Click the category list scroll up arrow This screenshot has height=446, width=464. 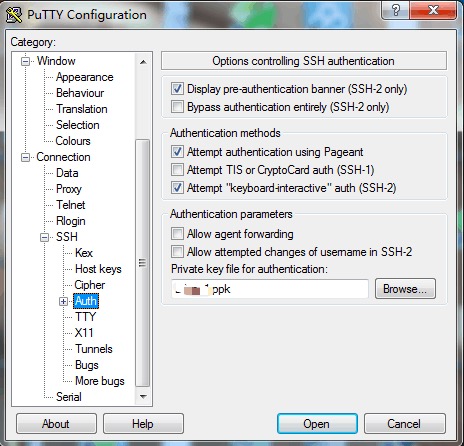tap(143, 62)
